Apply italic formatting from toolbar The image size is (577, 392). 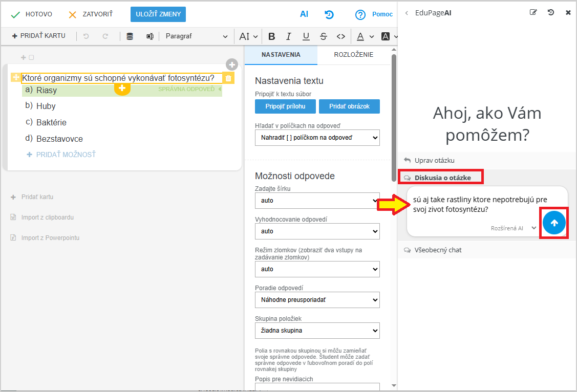tap(289, 36)
